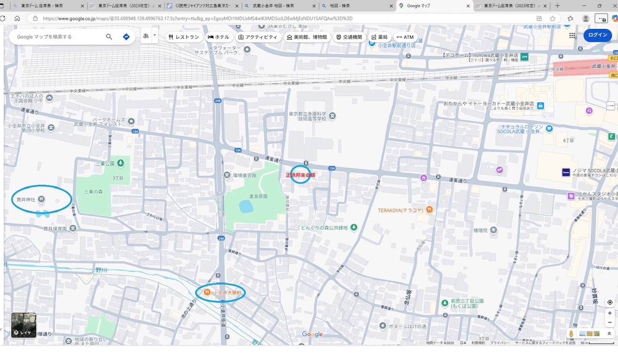Select the 前原三丁目公園 park marker
This screenshot has width=618, height=364.
tap(445, 303)
